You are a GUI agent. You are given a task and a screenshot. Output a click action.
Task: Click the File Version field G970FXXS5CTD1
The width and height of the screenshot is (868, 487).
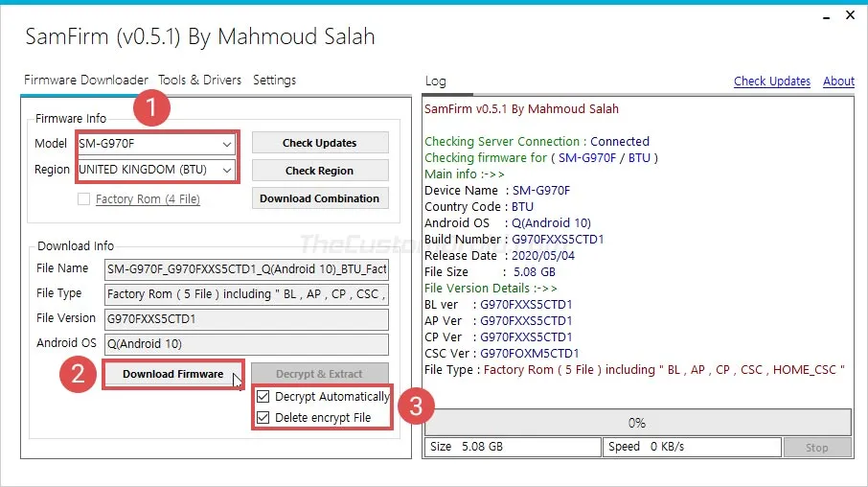(x=246, y=319)
